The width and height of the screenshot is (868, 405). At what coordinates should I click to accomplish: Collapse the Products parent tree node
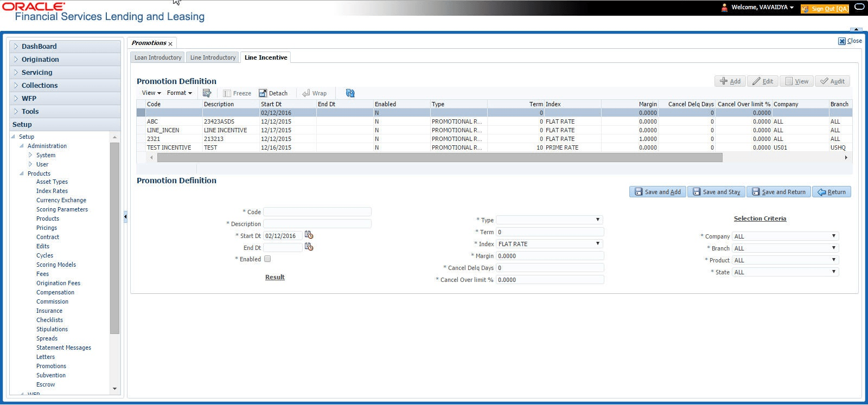(22, 173)
